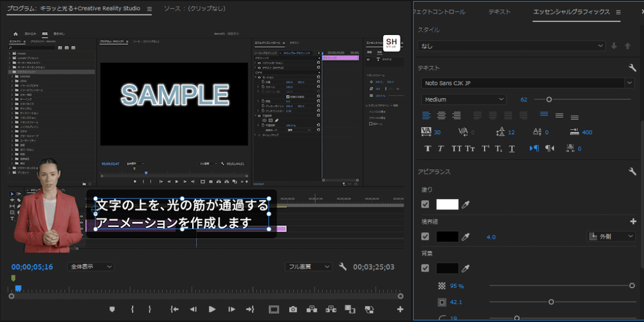
Task: Toggle Underline text style
Action: coord(512,149)
